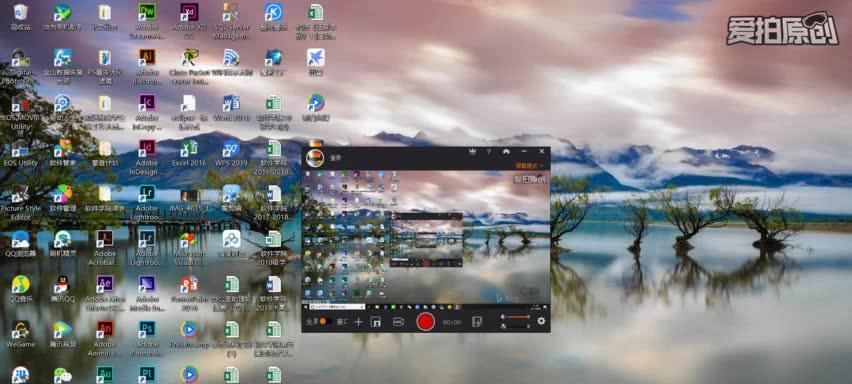Expand the orange screen mode dropdown
The width and height of the screenshot is (852, 384).
tap(530, 165)
